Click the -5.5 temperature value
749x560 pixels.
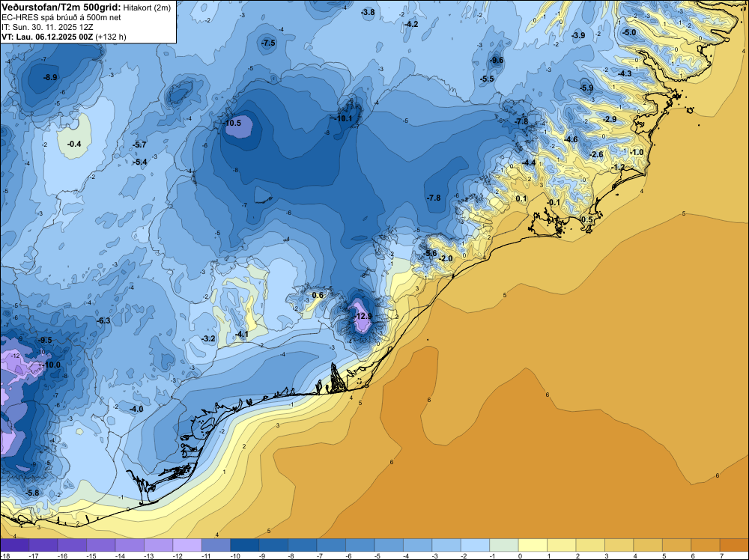[488, 79]
